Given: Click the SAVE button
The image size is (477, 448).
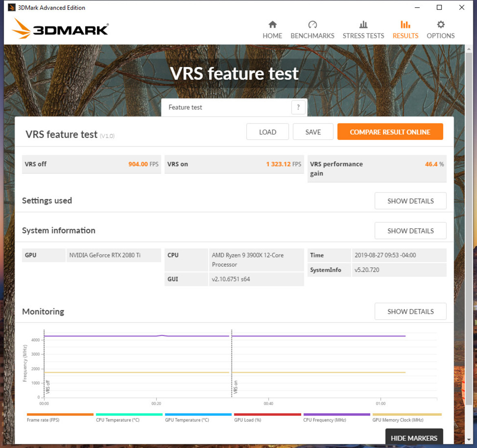Looking at the screenshot, I should pos(313,132).
